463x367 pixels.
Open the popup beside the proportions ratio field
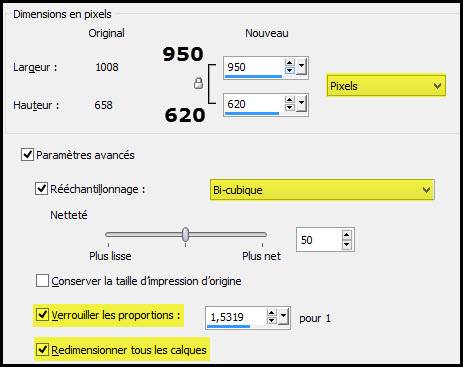coord(284,317)
